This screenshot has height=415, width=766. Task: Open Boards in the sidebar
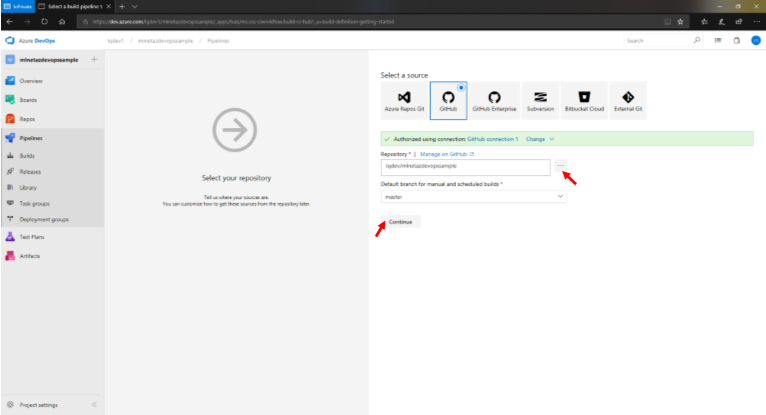click(30, 100)
